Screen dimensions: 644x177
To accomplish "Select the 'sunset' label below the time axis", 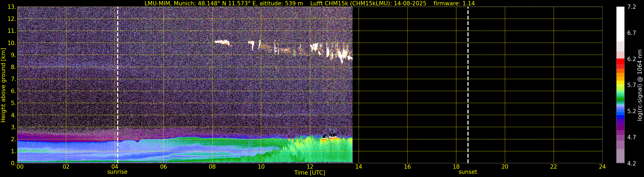I will pos(468,172).
